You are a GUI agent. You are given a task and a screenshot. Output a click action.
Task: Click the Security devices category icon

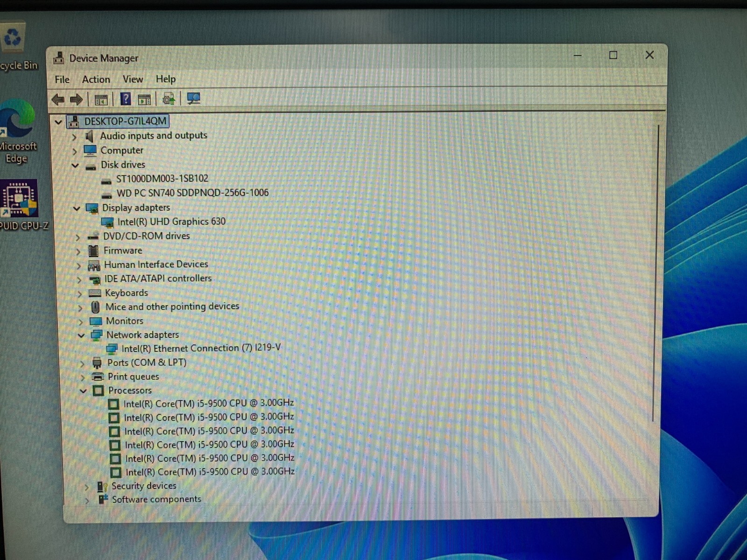[102, 486]
